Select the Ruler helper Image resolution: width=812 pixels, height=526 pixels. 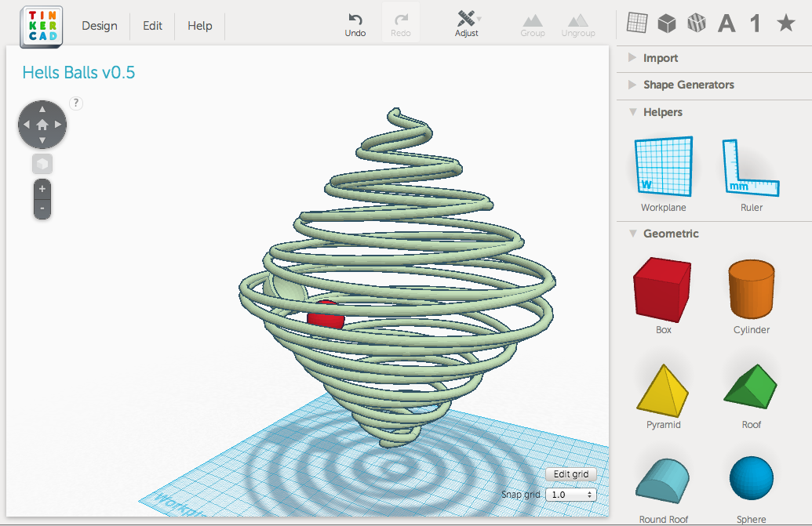[751, 174]
